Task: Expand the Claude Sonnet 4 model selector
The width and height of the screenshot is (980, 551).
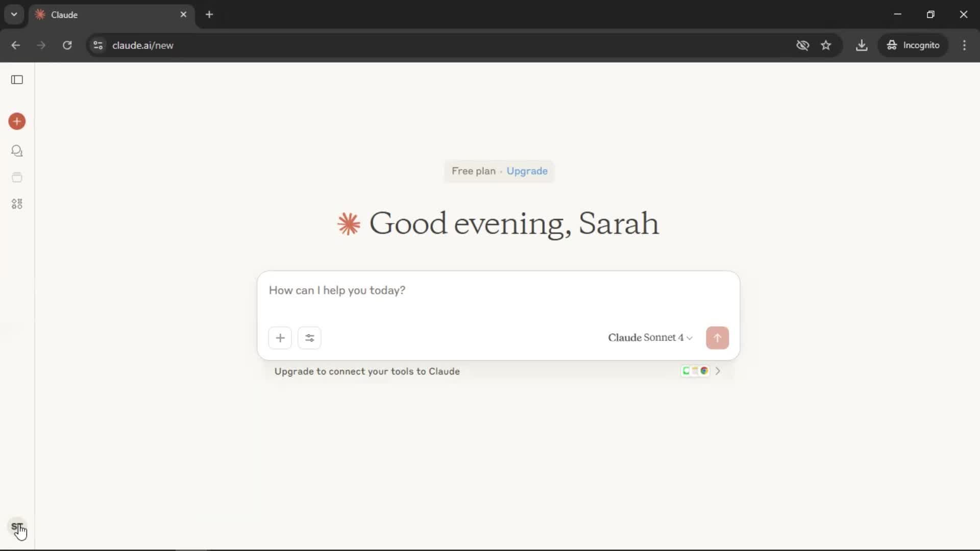Action: coord(650,338)
